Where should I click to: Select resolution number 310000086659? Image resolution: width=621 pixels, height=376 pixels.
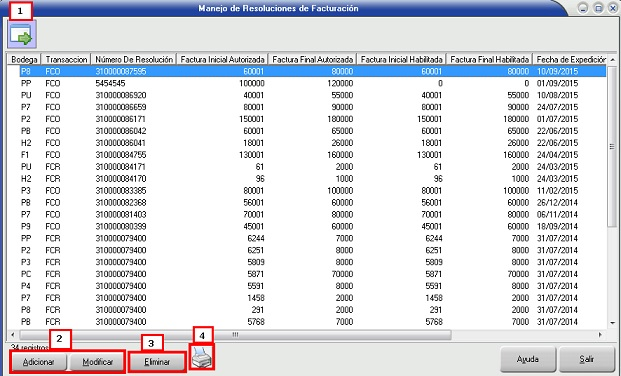(x=121, y=107)
